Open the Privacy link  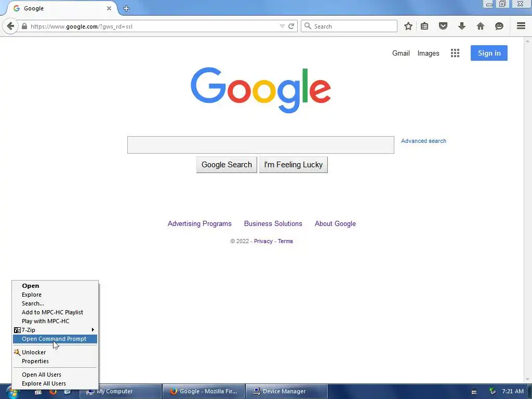click(x=263, y=241)
